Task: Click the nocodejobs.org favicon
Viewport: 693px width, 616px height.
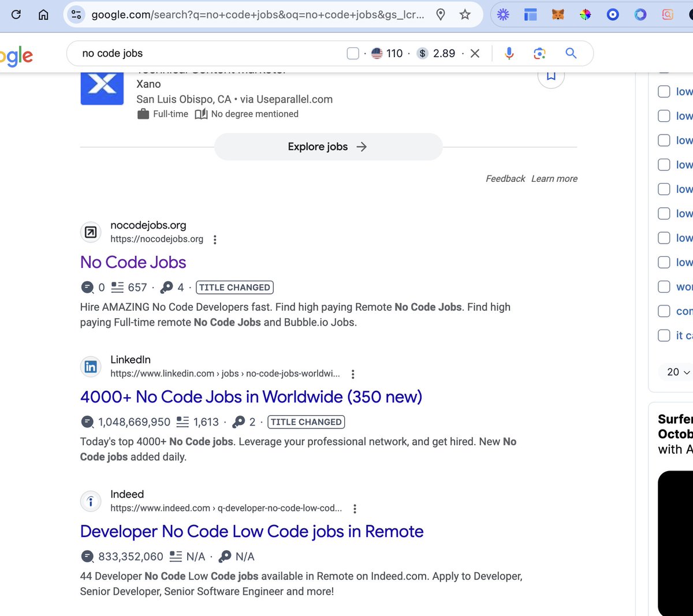Action: click(91, 232)
